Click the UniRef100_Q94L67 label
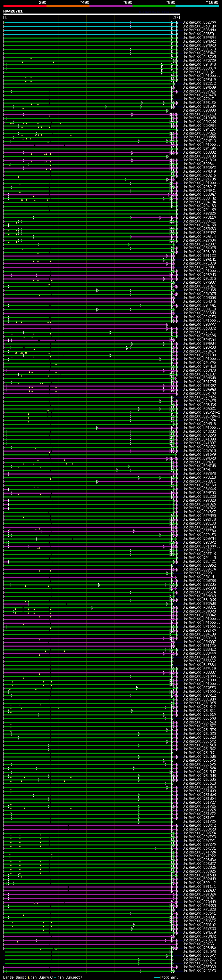Viewport: 222px width, 980px height. pos(199,129)
